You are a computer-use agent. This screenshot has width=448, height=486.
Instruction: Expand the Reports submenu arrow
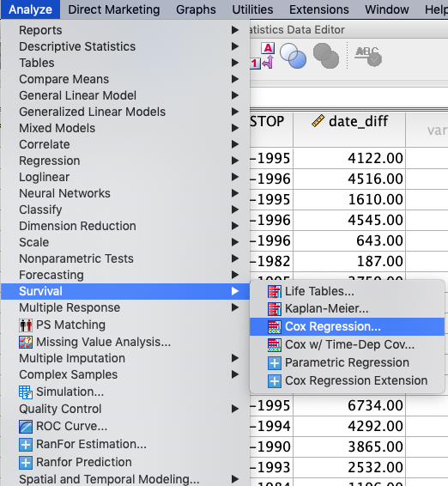235,30
